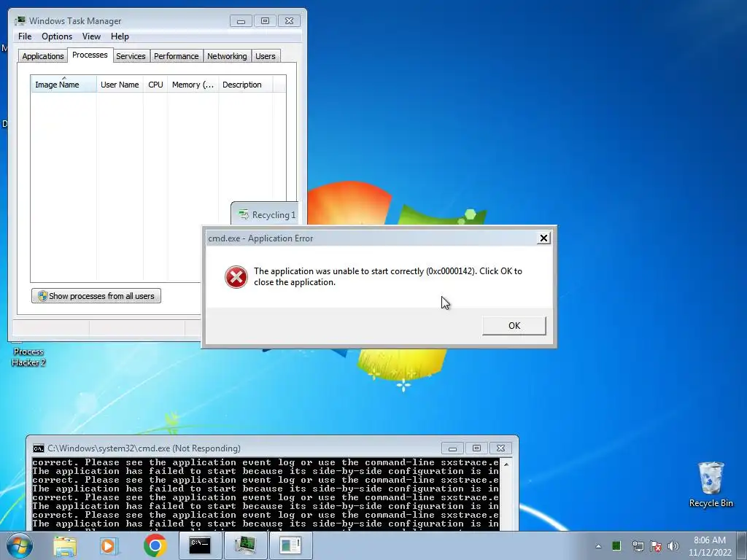The width and height of the screenshot is (747, 560).
Task: Click Show processes from all users
Action: [96, 296]
